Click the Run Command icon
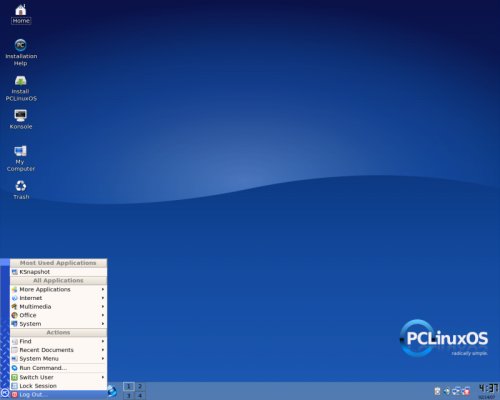Viewport: 500px width, 400px height. click(14, 368)
